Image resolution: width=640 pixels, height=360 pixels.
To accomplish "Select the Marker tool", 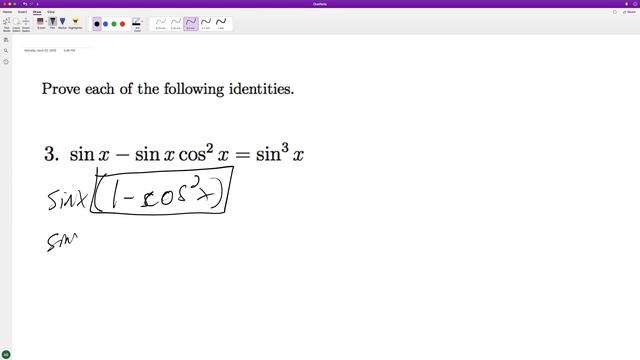I will coord(62,23).
